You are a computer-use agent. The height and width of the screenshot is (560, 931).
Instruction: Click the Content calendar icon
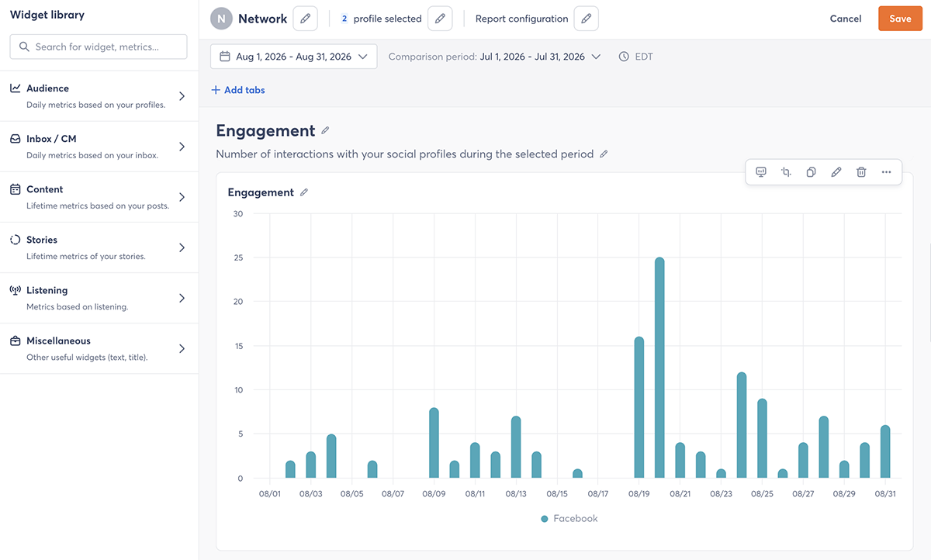(15, 189)
